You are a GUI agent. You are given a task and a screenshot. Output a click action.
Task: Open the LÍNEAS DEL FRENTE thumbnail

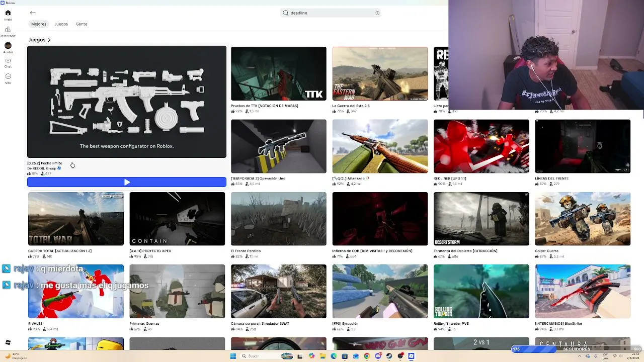583,146
